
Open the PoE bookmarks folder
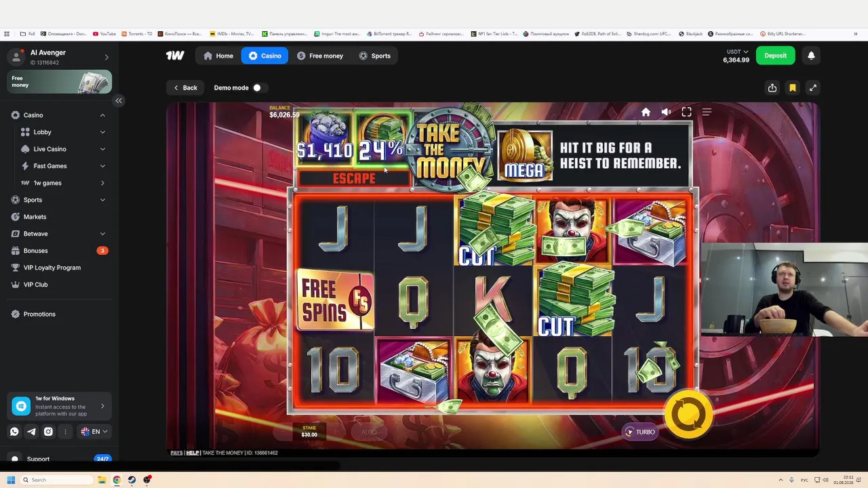tap(28, 34)
